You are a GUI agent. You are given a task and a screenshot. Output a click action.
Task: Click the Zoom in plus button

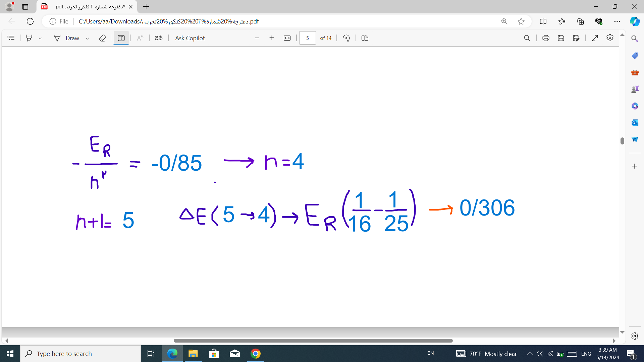click(x=272, y=38)
